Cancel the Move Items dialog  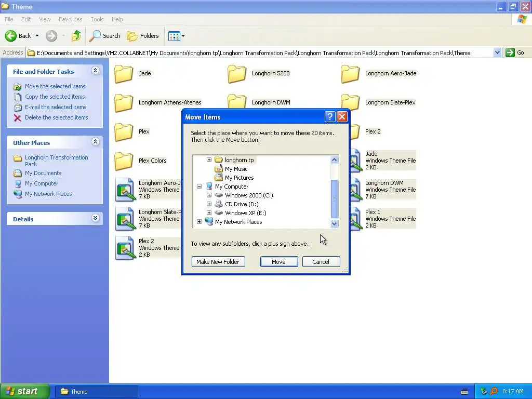tap(321, 262)
